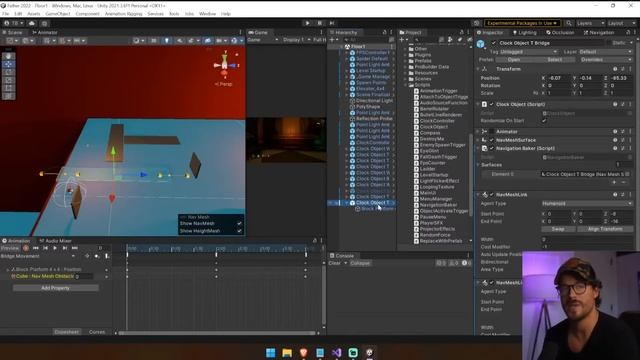Select the Hand (view) tool in Scene
640x360 pixels.
point(8,56)
